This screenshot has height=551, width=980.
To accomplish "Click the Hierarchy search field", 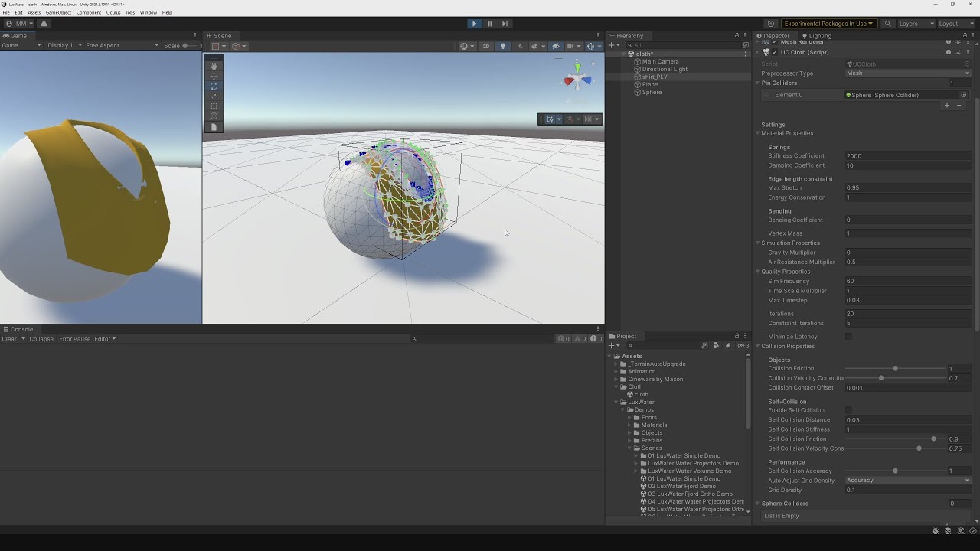I will click(x=685, y=45).
